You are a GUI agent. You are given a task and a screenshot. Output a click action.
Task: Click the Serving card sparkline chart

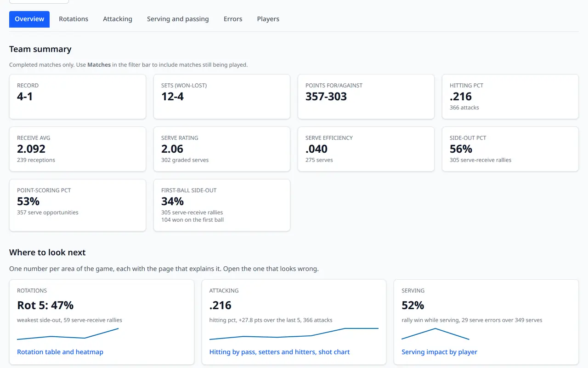point(435,334)
